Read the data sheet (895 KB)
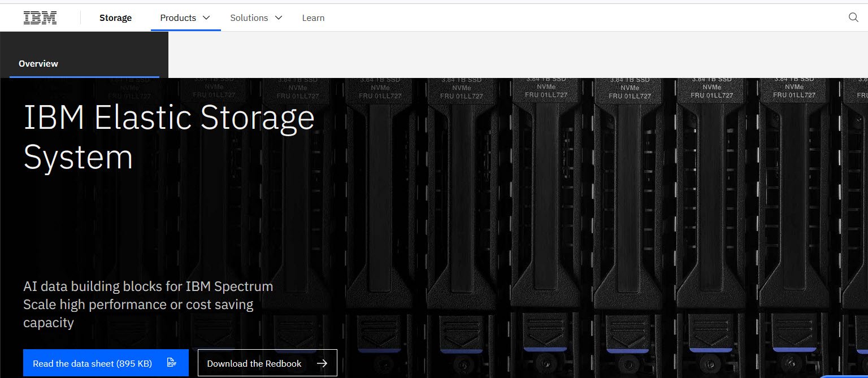This screenshot has width=868, height=378. [x=106, y=363]
